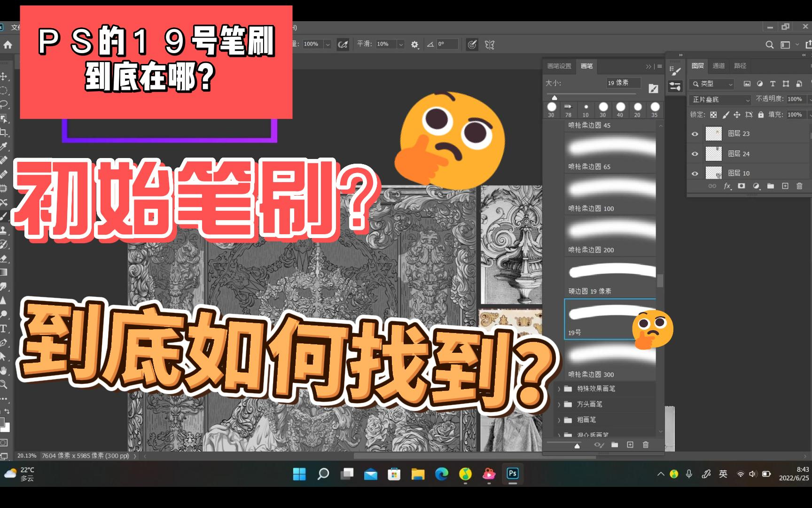Expand the 特殊效果画笔 brush folder
The image size is (812, 508).
coord(559,389)
